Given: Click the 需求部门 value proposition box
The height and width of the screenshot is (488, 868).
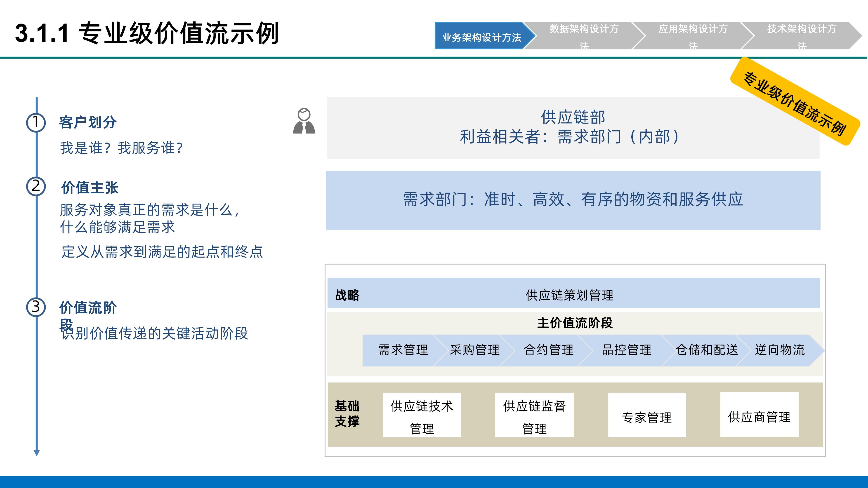Looking at the screenshot, I should point(573,200).
